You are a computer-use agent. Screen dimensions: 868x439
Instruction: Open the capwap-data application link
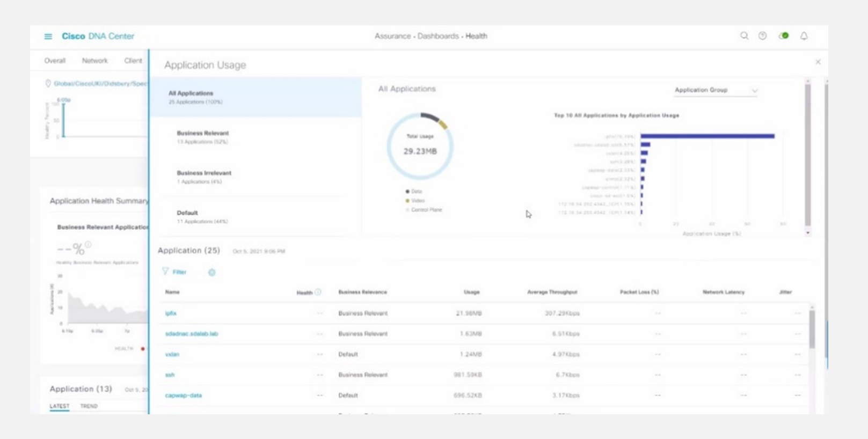pos(183,396)
